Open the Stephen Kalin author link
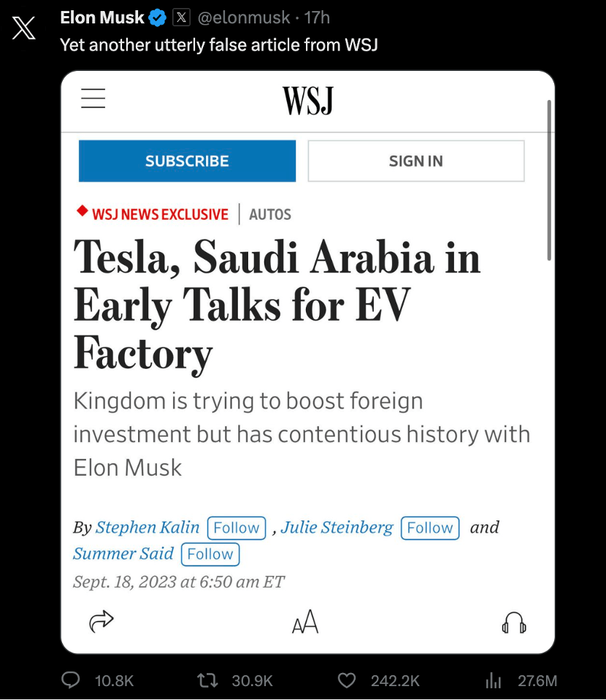This screenshot has height=700, width=606. coord(147,528)
